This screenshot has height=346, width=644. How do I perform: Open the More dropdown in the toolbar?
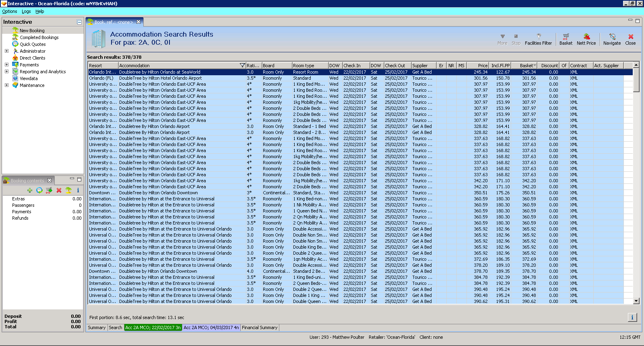502,39
